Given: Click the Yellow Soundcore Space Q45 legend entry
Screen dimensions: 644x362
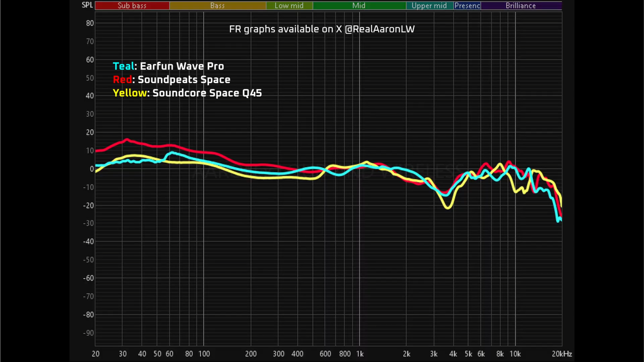Looking at the screenshot, I should point(187,93).
